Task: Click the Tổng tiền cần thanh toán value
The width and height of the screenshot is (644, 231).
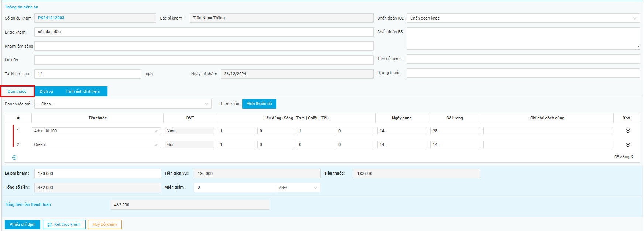Action: [190, 205]
